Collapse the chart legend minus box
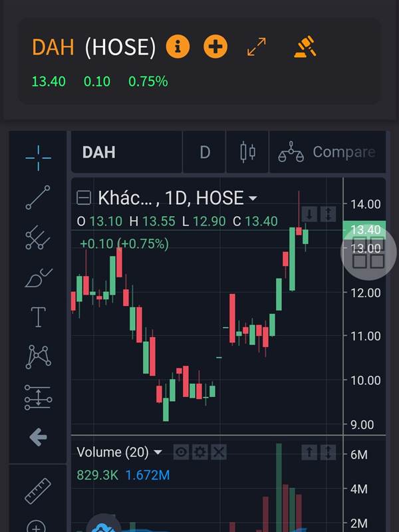The height and width of the screenshot is (532, 399). click(84, 198)
